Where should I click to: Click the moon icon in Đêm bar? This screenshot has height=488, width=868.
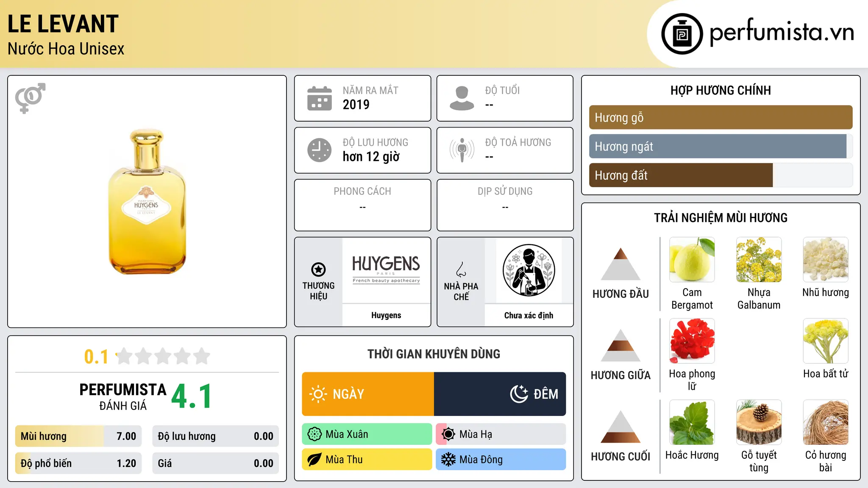(x=519, y=394)
